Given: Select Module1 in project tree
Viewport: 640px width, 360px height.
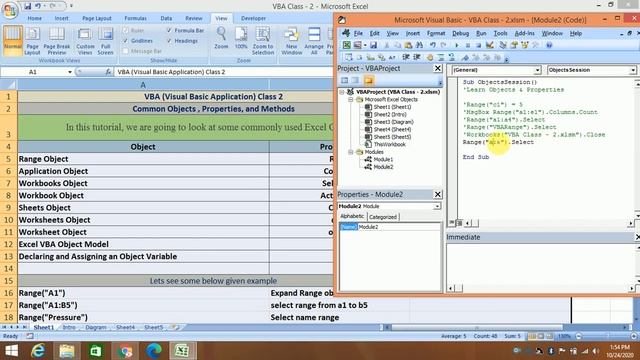Looking at the screenshot, I should point(383,160).
